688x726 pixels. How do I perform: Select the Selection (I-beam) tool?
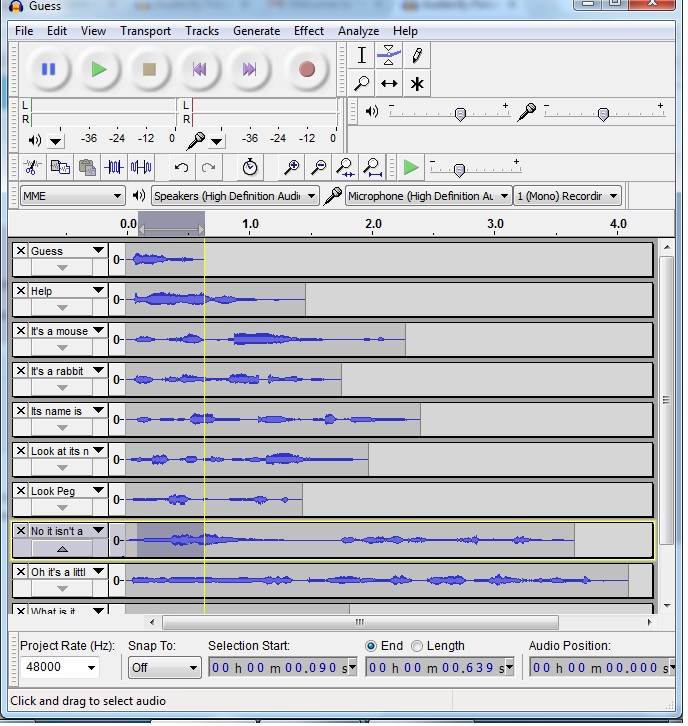[x=362, y=56]
